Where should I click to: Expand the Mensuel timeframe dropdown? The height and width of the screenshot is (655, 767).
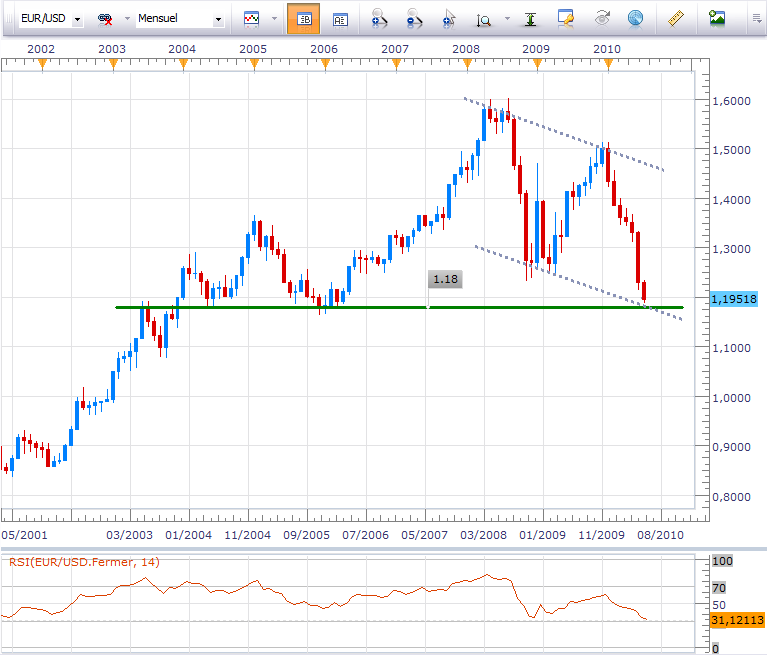[217, 19]
